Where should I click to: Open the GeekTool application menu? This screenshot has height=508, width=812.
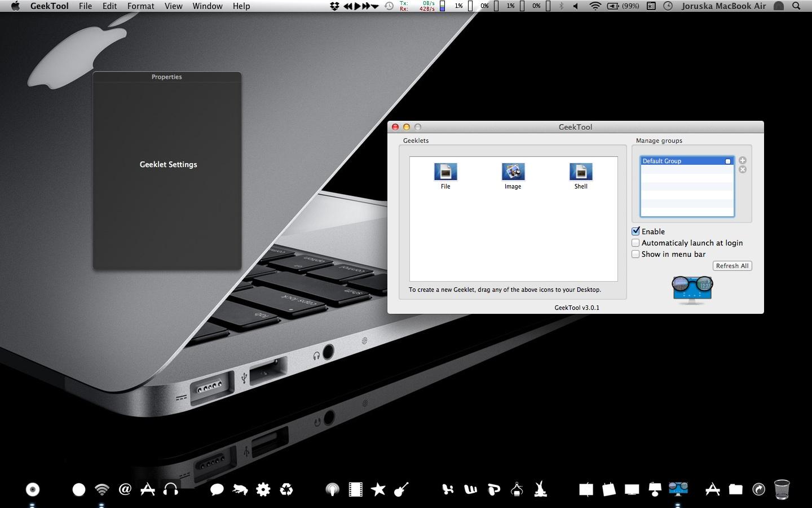[x=50, y=6]
